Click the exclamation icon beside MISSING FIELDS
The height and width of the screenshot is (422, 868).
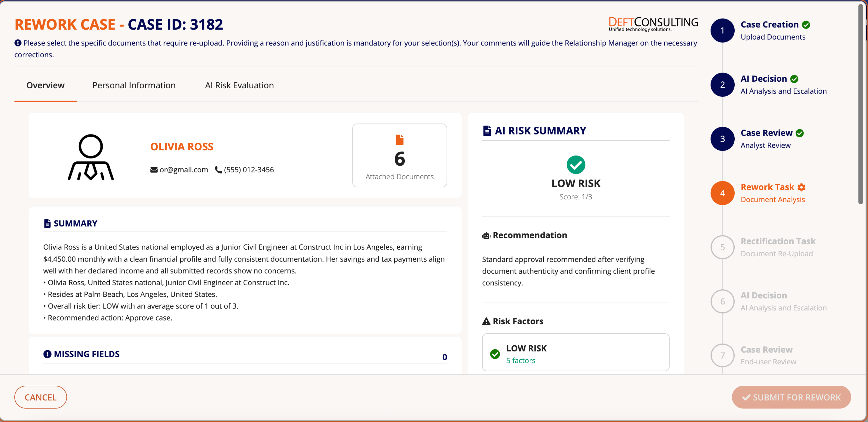(47, 354)
